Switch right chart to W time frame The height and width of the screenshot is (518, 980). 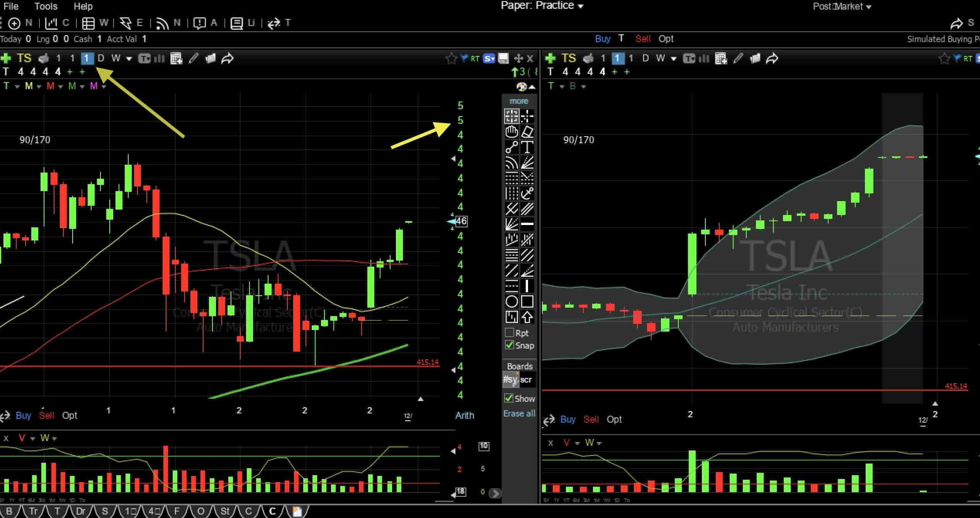(661, 58)
